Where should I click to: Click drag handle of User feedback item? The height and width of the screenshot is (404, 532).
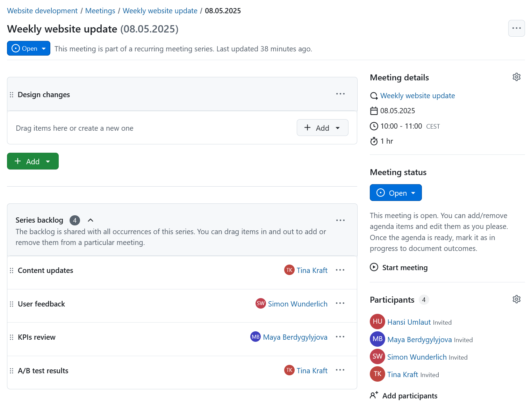[x=12, y=304]
